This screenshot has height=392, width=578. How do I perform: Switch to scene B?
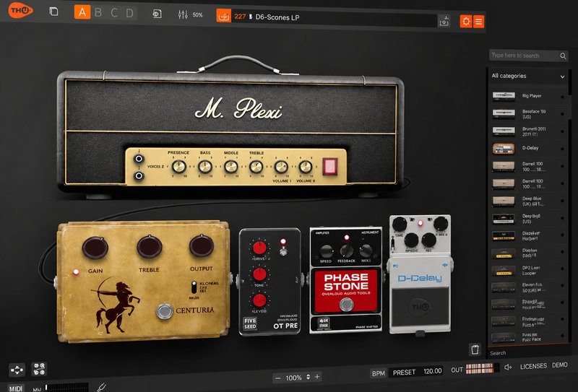click(x=98, y=13)
